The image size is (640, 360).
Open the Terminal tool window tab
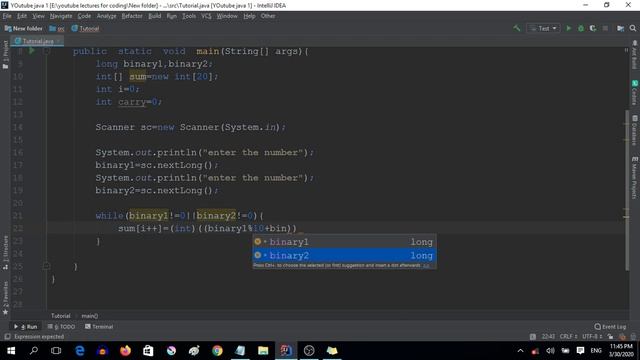coord(99,327)
